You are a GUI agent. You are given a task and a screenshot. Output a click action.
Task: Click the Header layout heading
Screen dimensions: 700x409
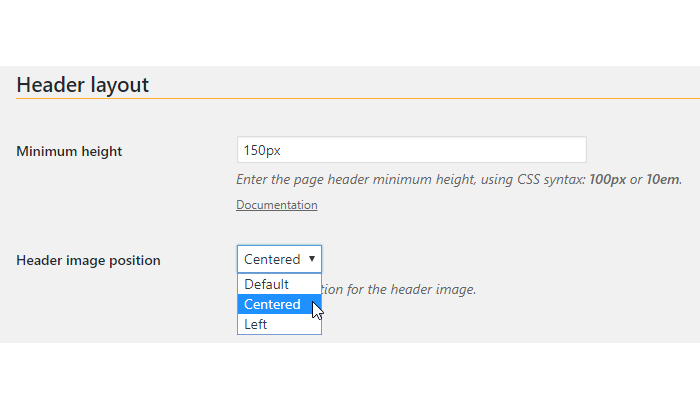tap(83, 85)
